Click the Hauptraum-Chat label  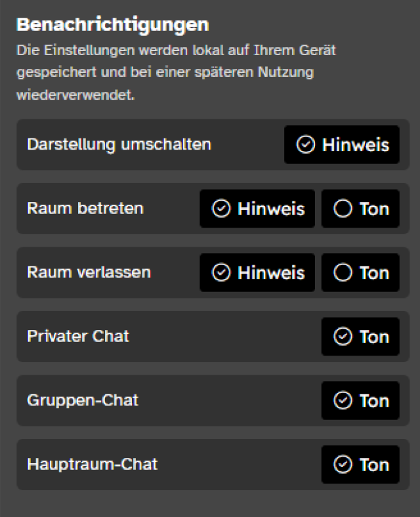[x=93, y=465]
